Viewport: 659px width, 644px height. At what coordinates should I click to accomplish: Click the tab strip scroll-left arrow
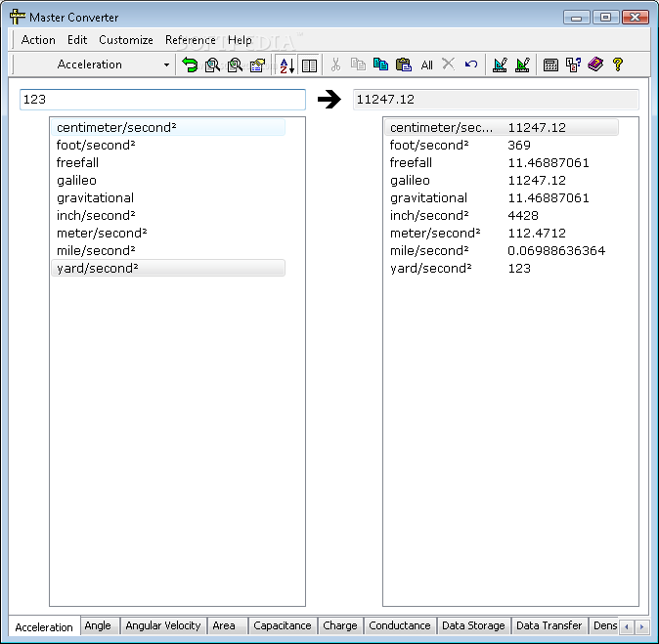click(627, 626)
